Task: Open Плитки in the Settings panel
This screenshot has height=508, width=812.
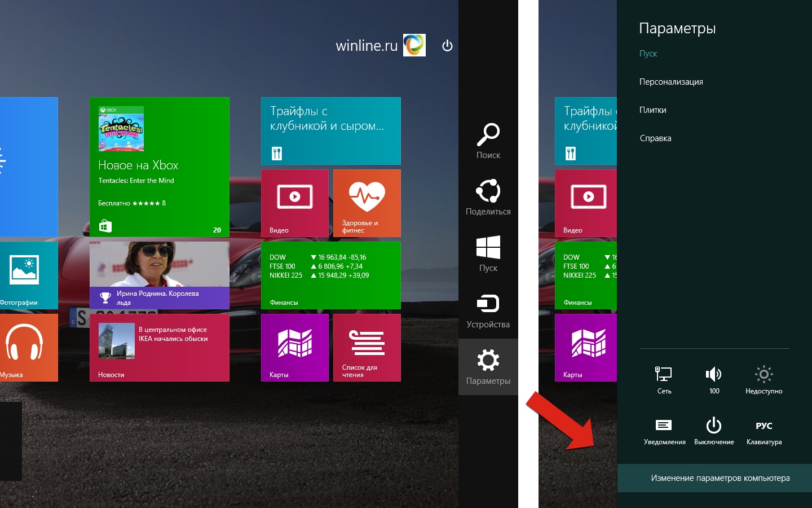Action: (652, 110)
